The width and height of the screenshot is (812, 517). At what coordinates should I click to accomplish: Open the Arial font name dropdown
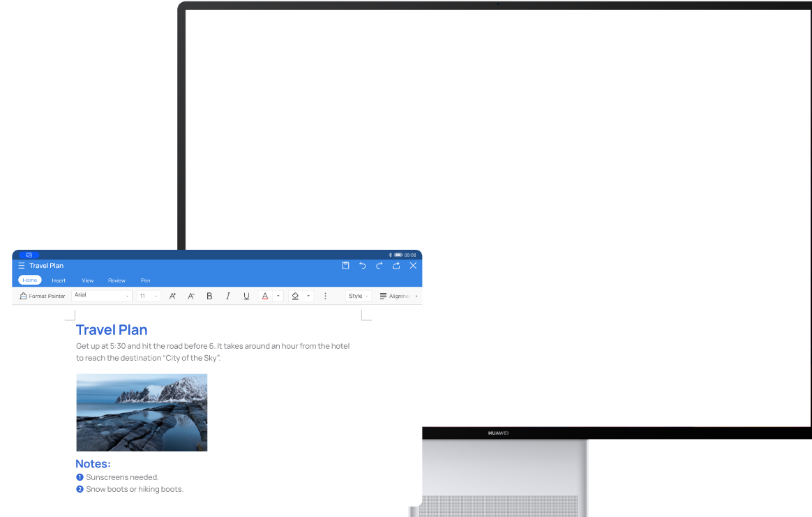click(102, 296)
